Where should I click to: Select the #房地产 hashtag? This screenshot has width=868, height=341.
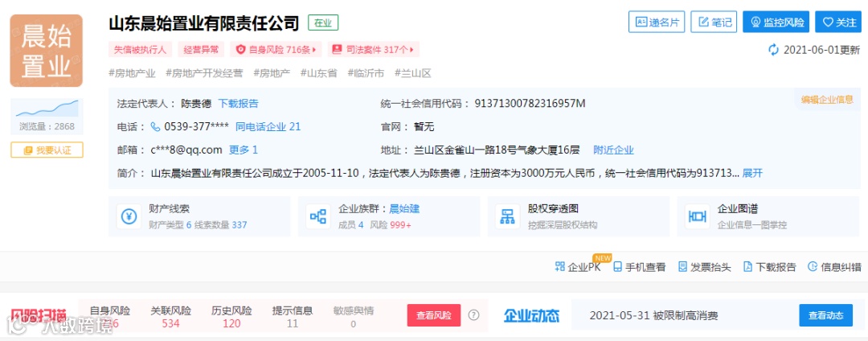(x=272, y=73)
